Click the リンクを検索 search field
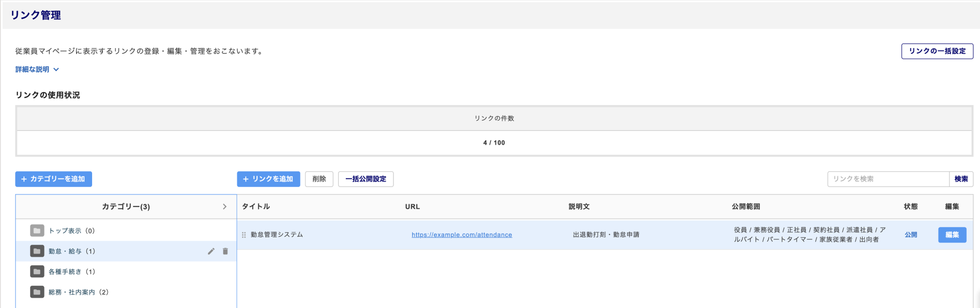The width and height of the screenshot is (980, 308). tap(888, 179)
